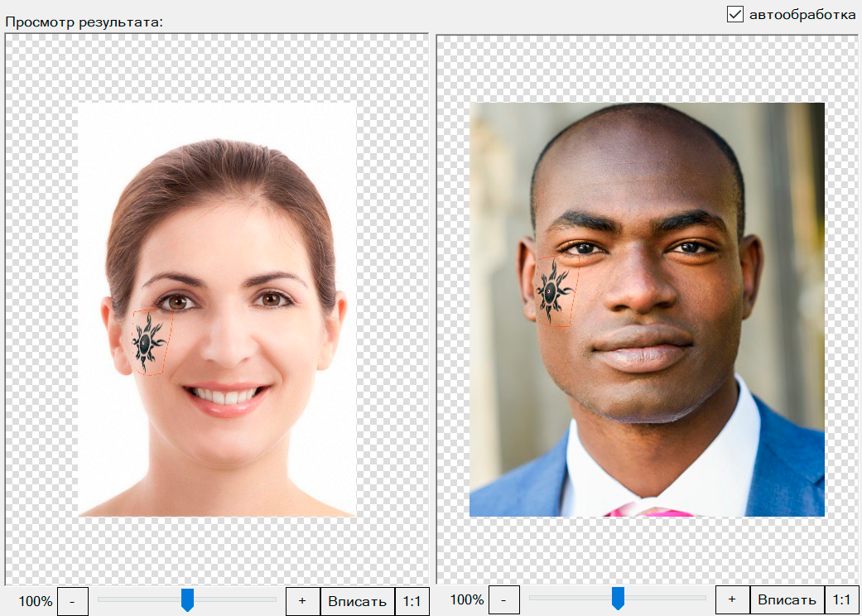Click the Просмотр результата label
This screenshot has height=616, width=862.
tap(84, 22)
